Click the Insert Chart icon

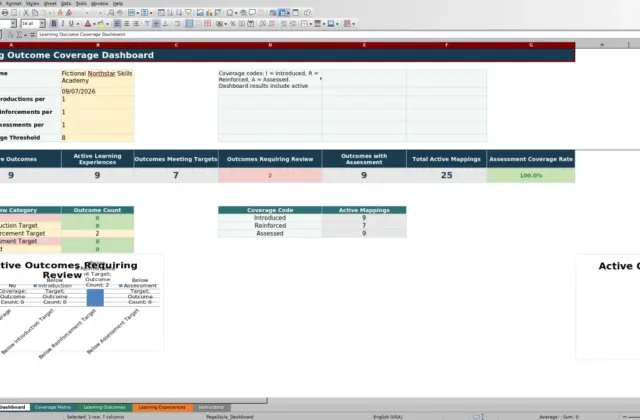click(209, 13)
